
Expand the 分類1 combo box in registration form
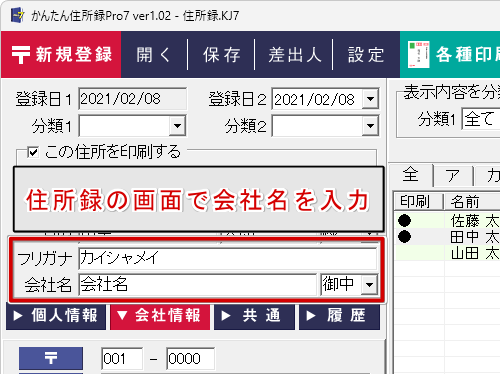pos(177,126)
